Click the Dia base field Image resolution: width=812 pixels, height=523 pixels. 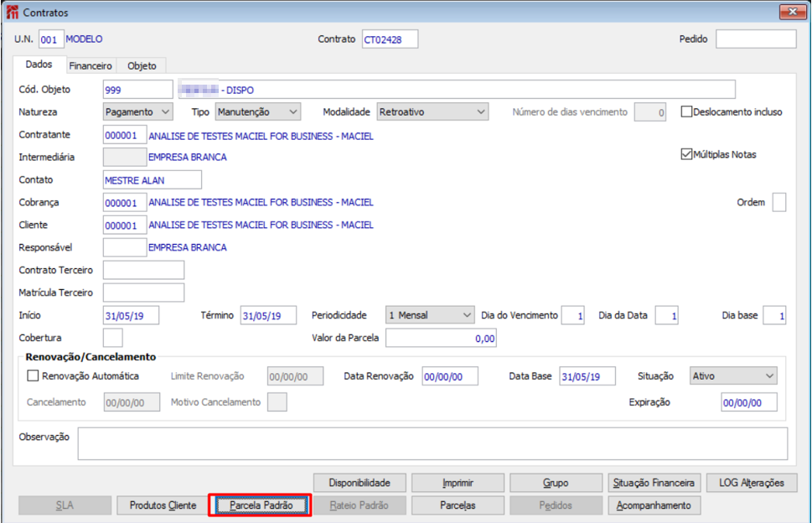pyautogui.click(x=775, y=315)
